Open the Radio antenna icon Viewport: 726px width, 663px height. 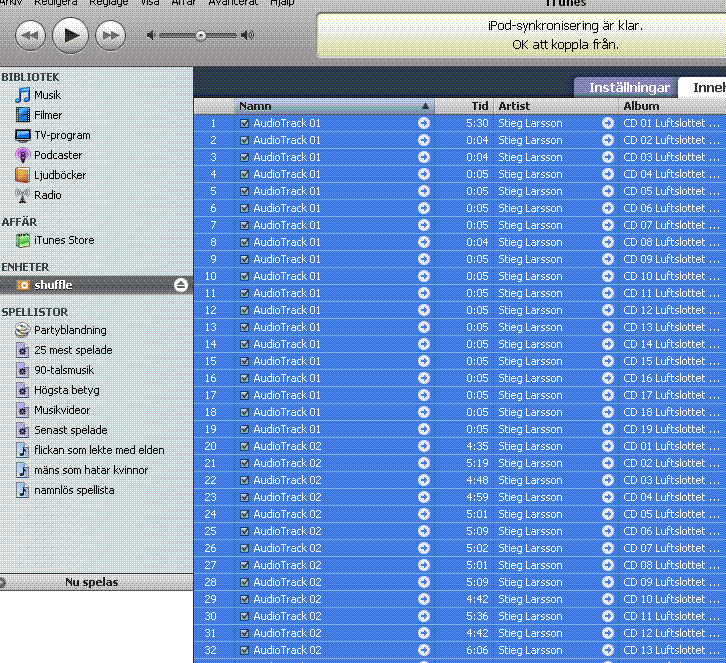22,195
